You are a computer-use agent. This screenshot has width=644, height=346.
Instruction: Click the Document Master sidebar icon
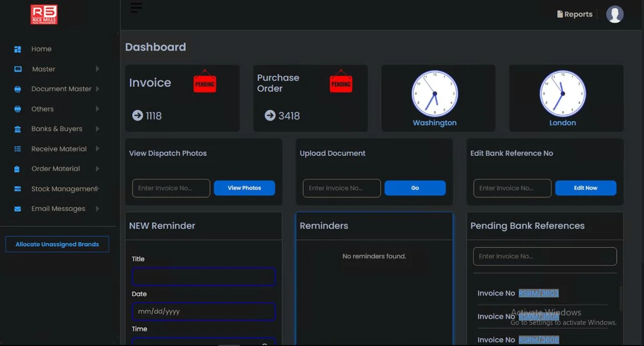[x=18, y=89]
